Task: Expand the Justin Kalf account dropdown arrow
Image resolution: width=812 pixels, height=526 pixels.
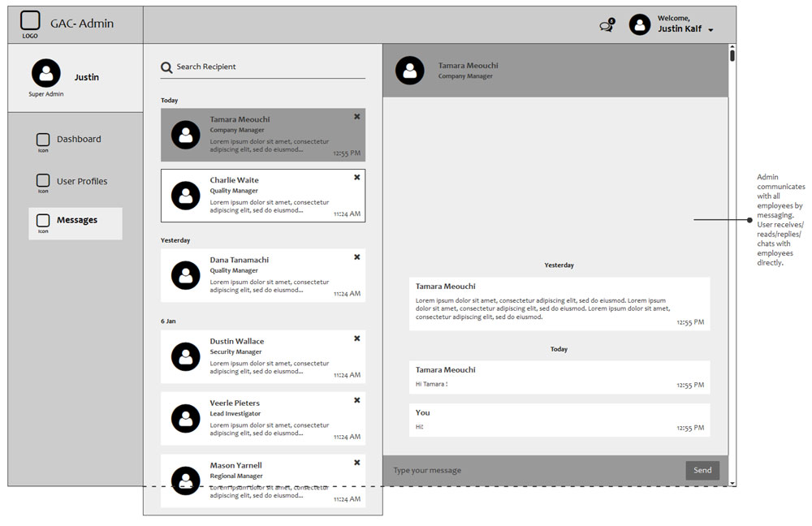Action: (x=710, y=30)
